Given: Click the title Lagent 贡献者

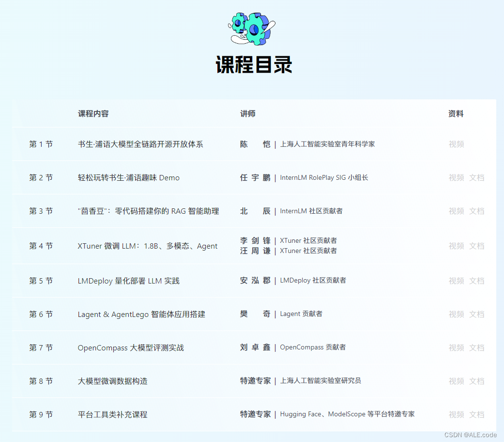Looking at the screenshot, I should tap(301, 314).
